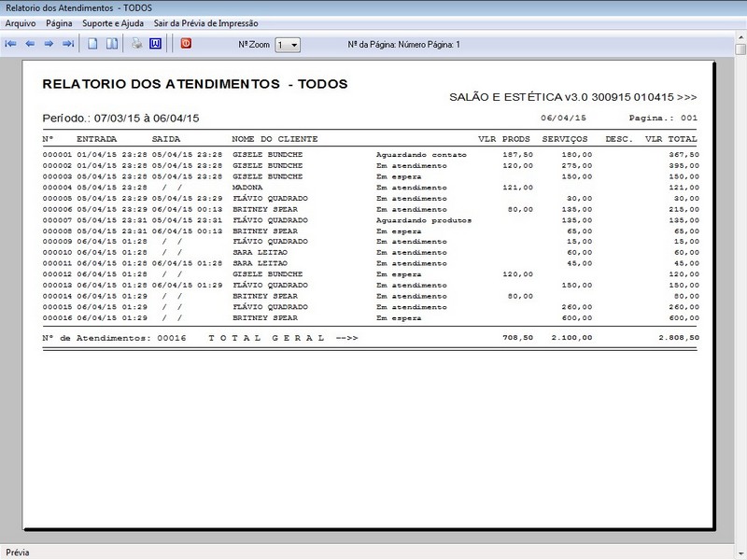The height and width of the screenshot is (560, 747).
Task: Jump to last page of report
Action: [x=68, y=44]
